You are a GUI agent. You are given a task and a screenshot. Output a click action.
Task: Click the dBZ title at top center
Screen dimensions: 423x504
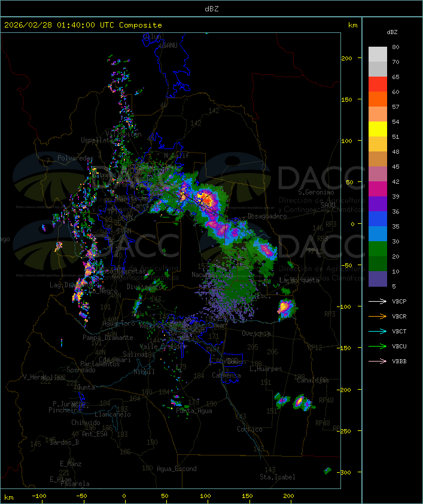pyautogui.click(x=212, y=8)
